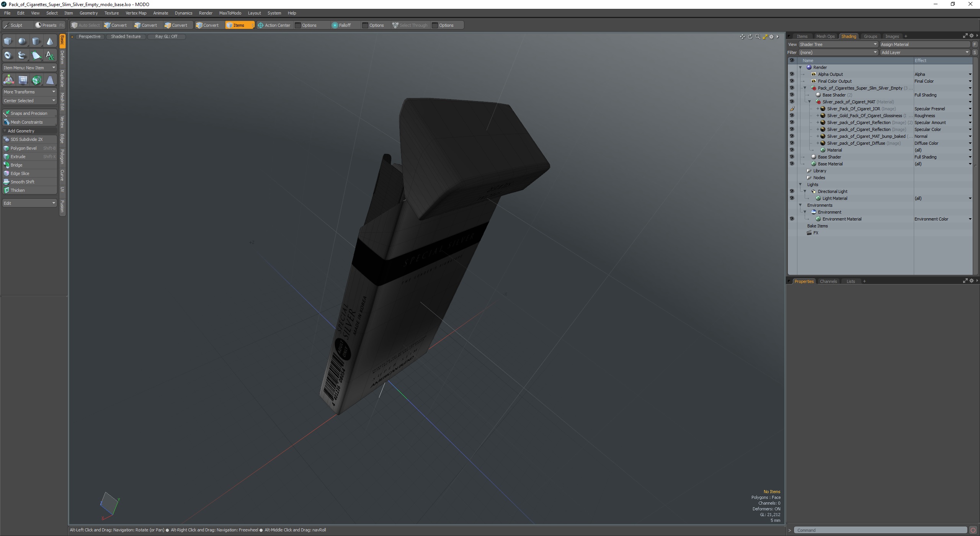980x536 pixels.
Task: Activate the soft grid deform icon
Action: point(23,80)
